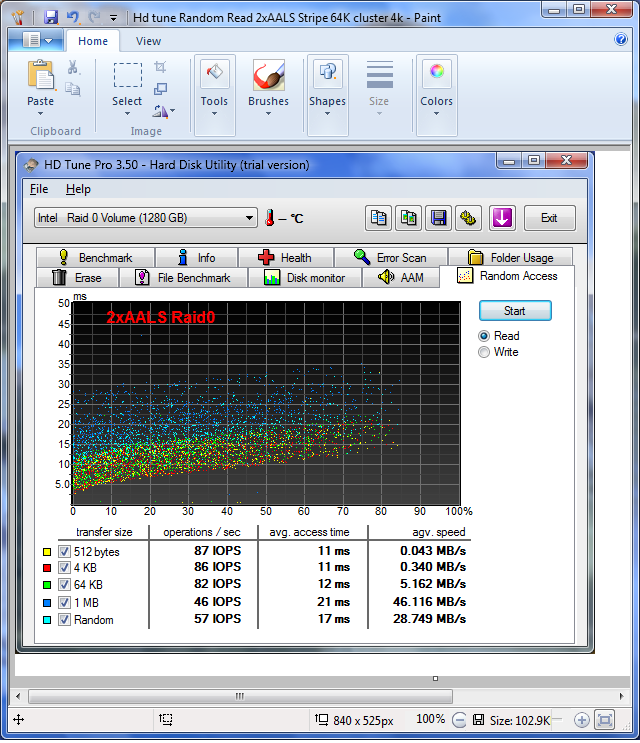This screenshot has height=743, width=640.
Task: Open the Folder Usage tab
Action: 511,258
